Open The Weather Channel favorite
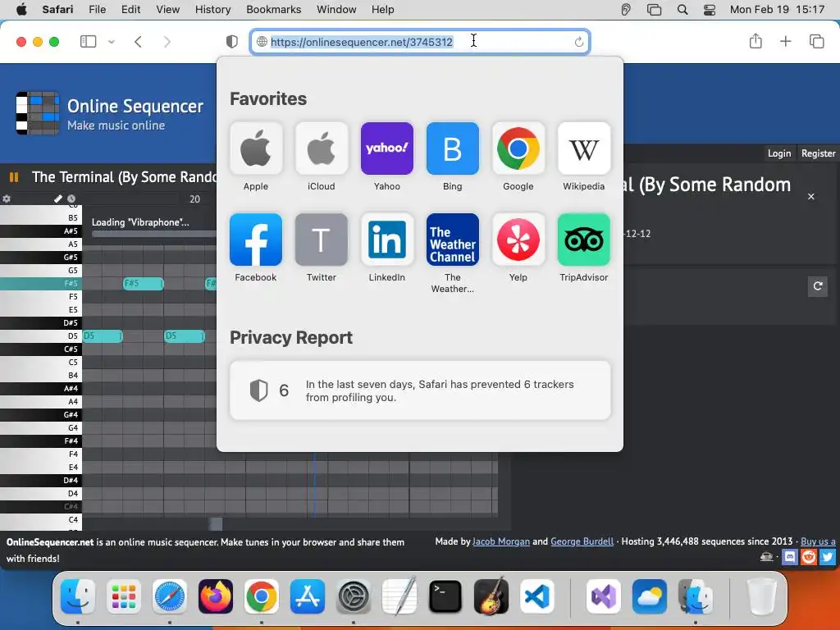The width and height of the screenshot is (840, 630). [x=453, y=240]
